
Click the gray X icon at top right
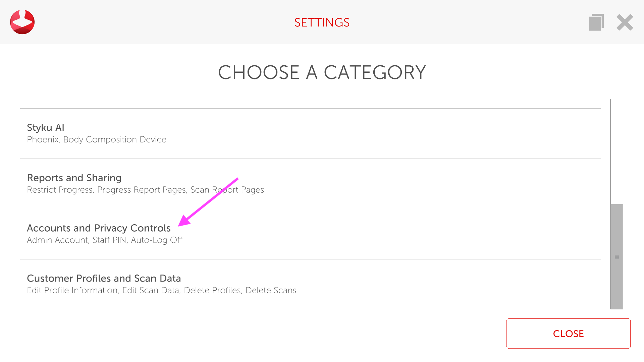625,22
